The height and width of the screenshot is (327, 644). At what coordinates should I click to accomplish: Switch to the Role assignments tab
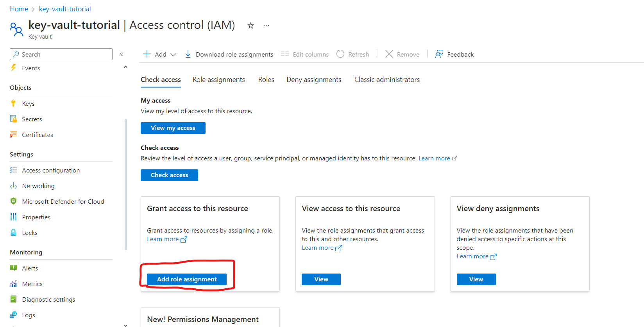(218, 80)
